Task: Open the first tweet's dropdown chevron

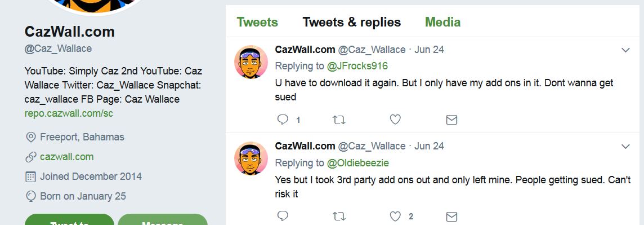Action: click(625, 50)
